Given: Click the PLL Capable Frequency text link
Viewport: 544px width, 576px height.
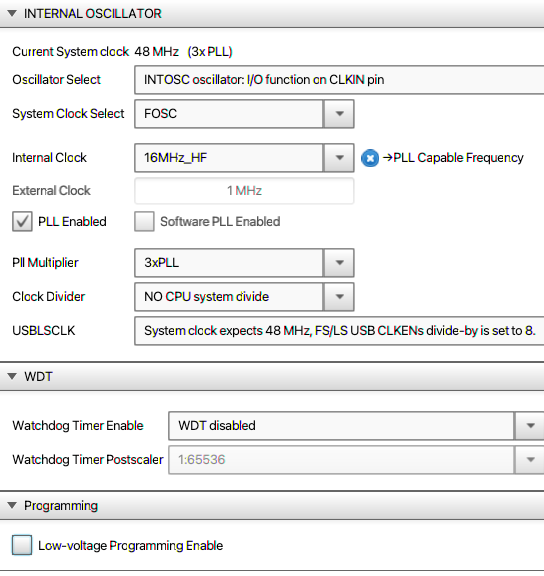Looking at the screenshot, I should click(453, 158).
